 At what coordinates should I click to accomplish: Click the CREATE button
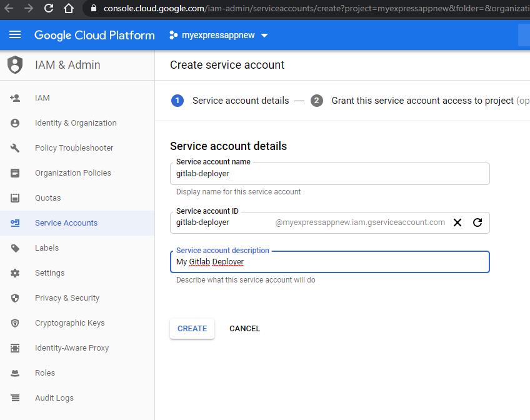point(192,329)
